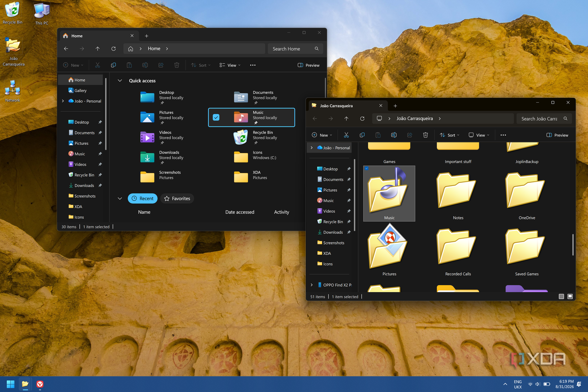Image resolution: width=588 pixels, height=392 pixels.
Task: Collapse the Quick access section
Action: [x=120, y=81]
